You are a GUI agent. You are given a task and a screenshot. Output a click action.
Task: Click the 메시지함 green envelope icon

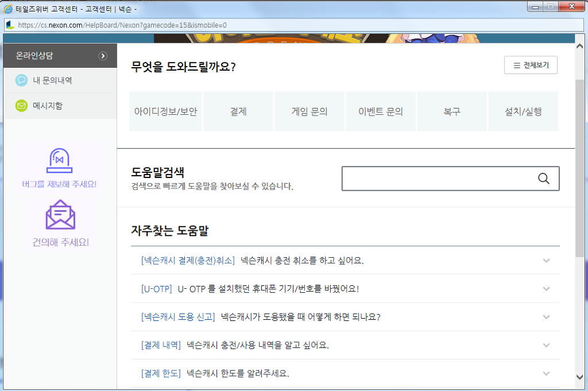pyautogui.click(x=21, y=106)
